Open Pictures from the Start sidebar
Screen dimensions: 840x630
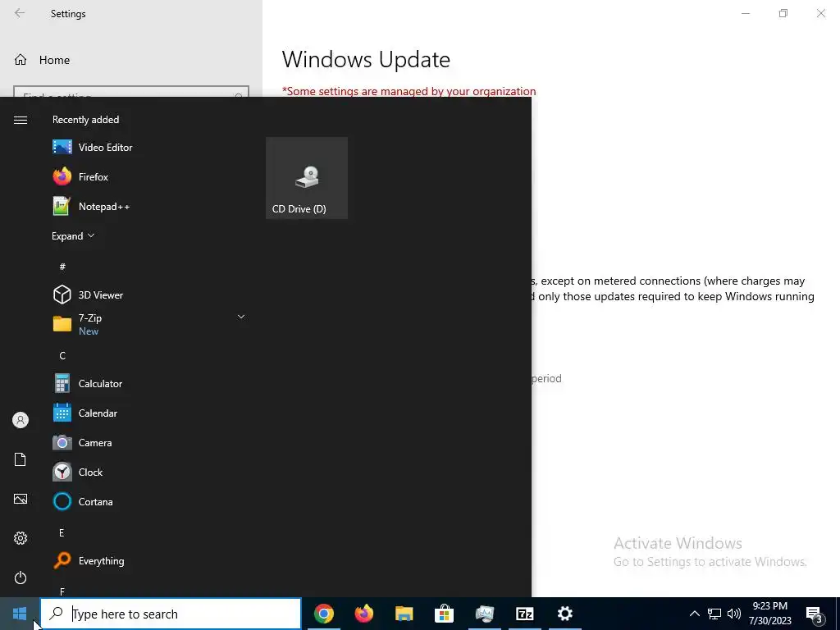21,500
